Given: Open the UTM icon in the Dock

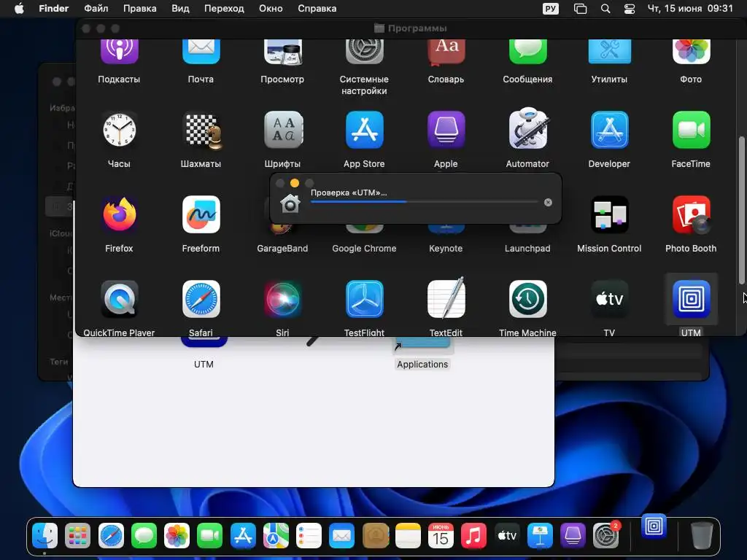Looking at the screenshot, I should [x=654, y=526].
